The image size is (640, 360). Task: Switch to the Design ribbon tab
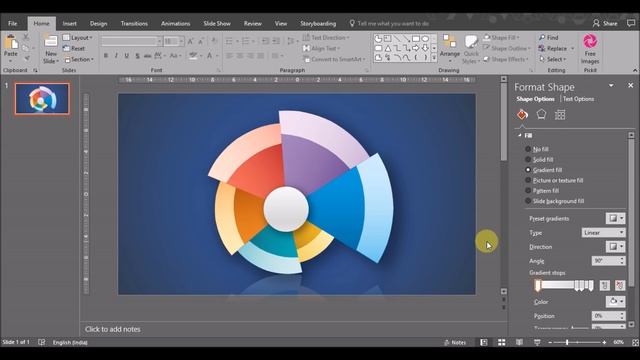click(x=98, y=23)
